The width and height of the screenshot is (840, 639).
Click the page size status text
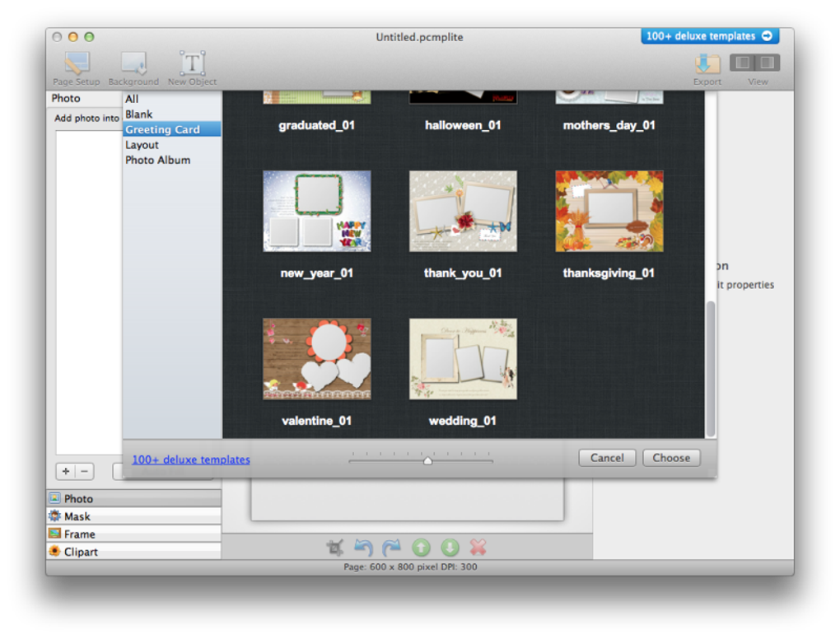410,567
